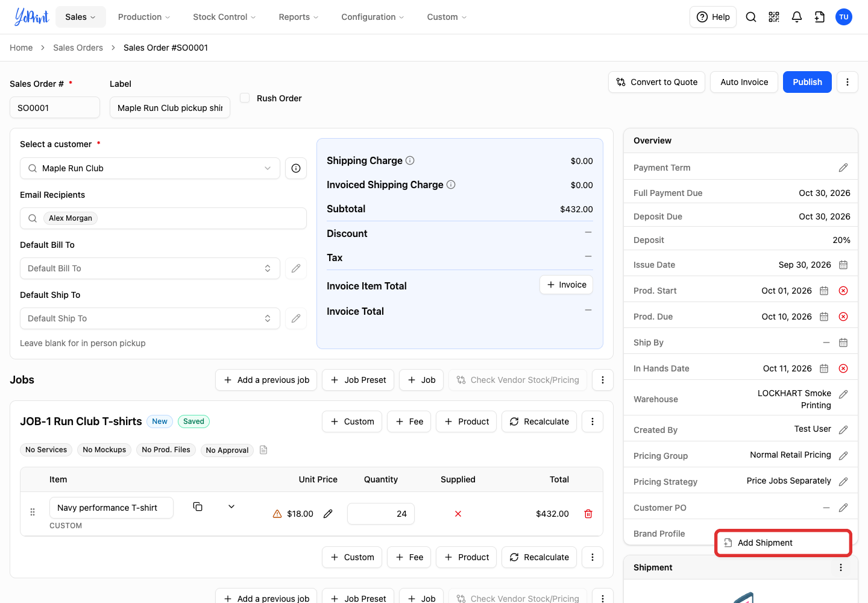
Task: Click Convert to Quote
Action: pyautogui.click(x=657, y=82)
